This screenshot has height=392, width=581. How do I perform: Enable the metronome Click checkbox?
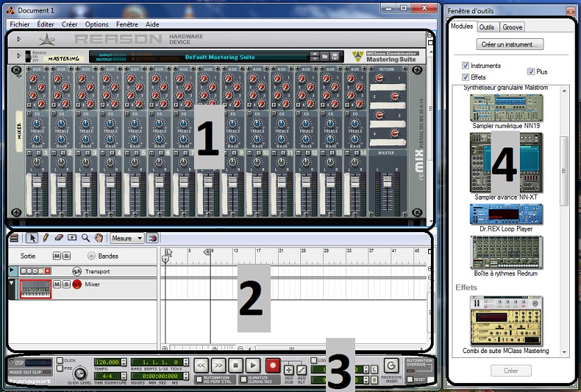coord(60,361)
